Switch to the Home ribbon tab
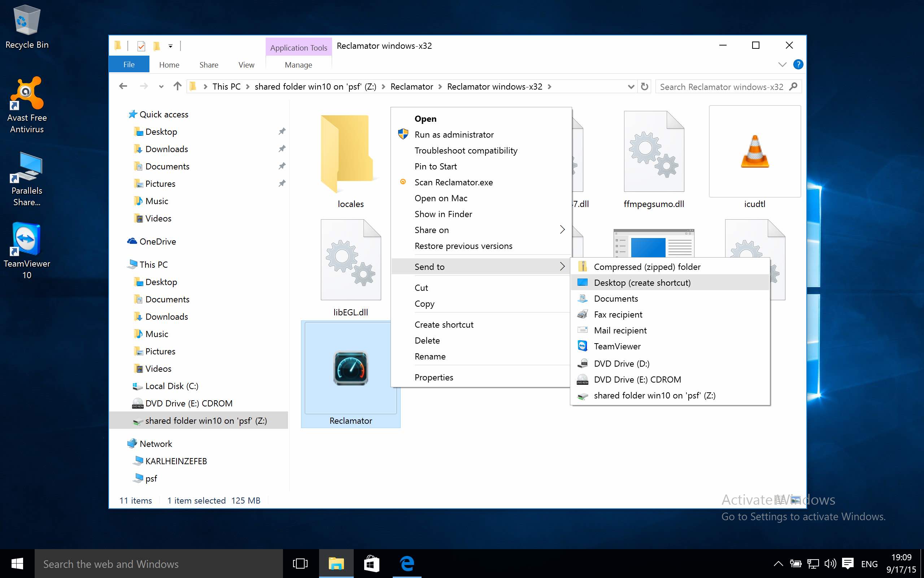The width and height of the screenshot is (924, 578). tap(169, 65)
